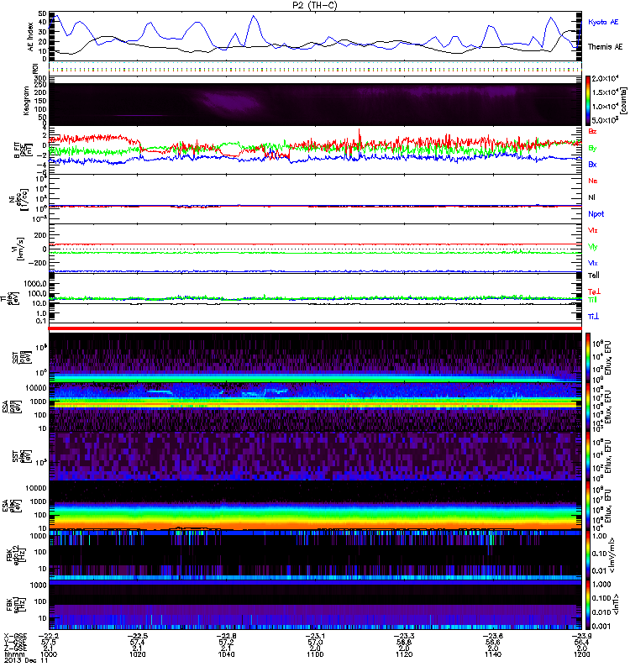Viewport: 630px width, 672px height.
Task: Select the black 'Ni' density legend label
Action: pyautogui.click(x=591, y=197)
